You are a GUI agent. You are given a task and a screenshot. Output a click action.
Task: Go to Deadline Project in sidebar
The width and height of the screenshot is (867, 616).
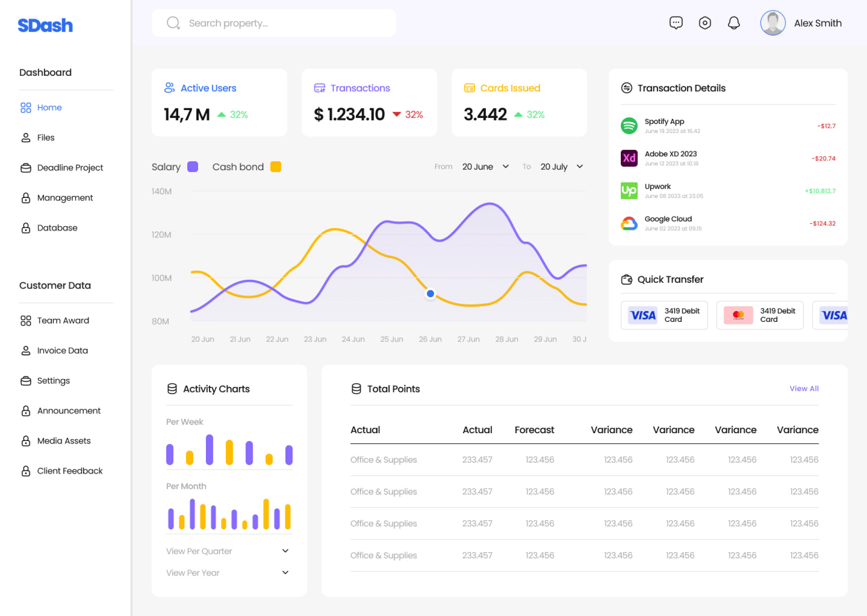70,168
